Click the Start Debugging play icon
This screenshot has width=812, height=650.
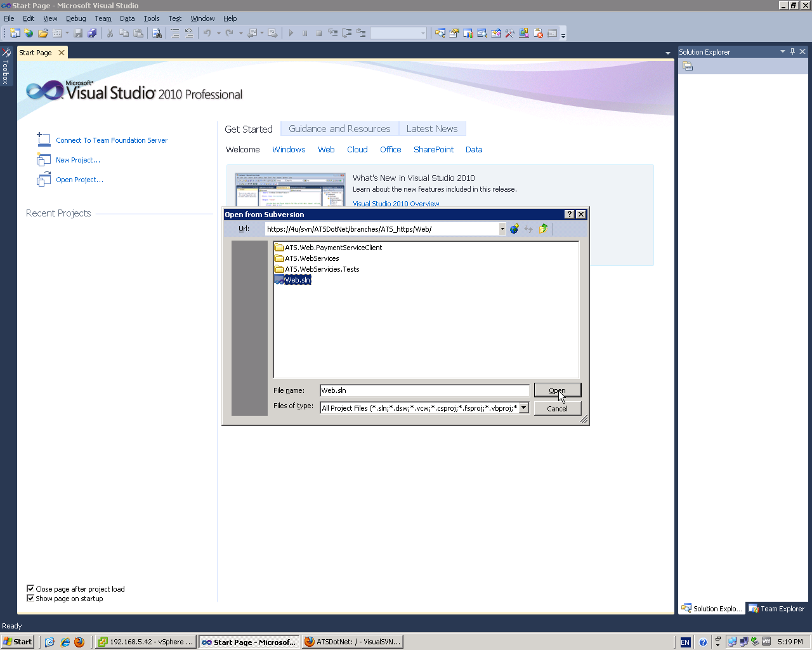coord(291,33)
